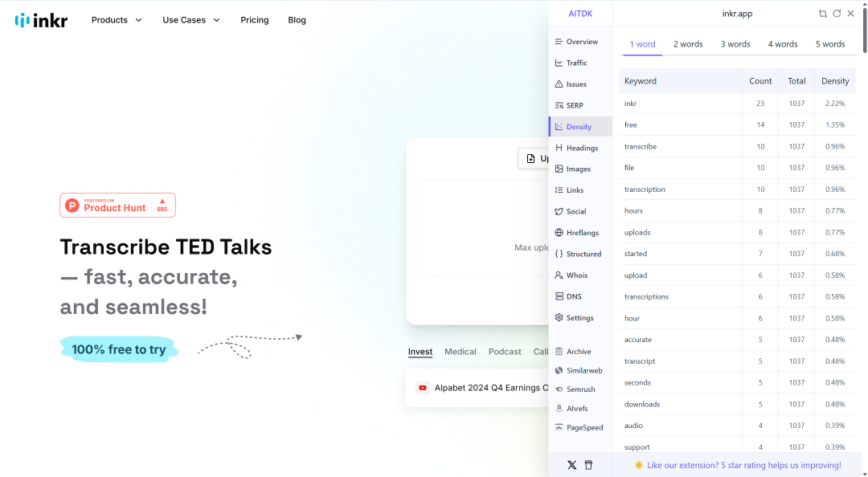Click the Transcribe TED Talks heading
Screen dimensions: 868x477
166,247
